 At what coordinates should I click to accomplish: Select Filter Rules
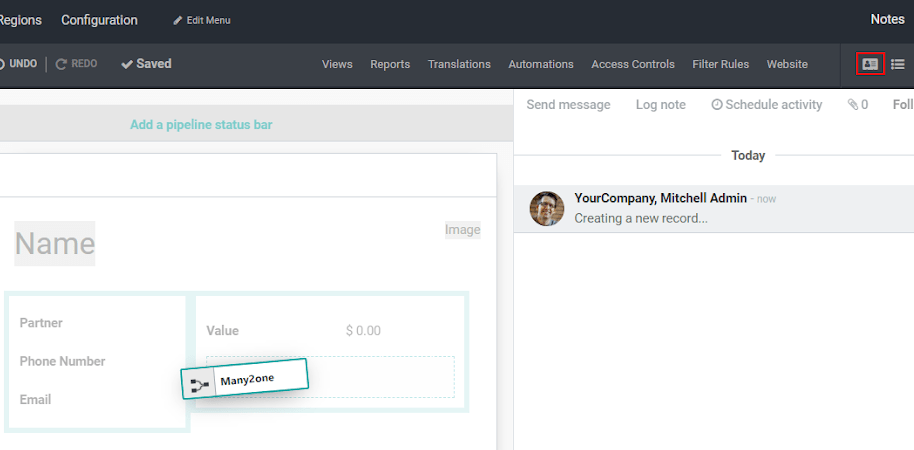click(720, 64)
